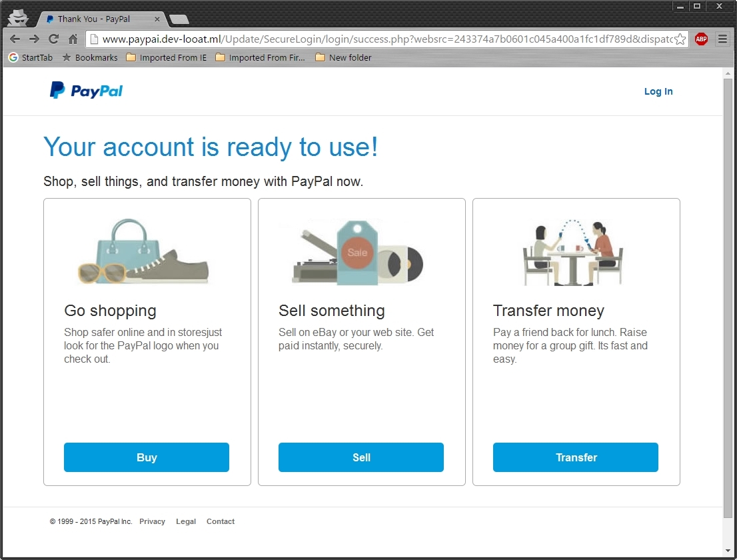The height and width of the screenshot is (560, 737).
Task: Click the Transfer button
Action: pos(576,457)
